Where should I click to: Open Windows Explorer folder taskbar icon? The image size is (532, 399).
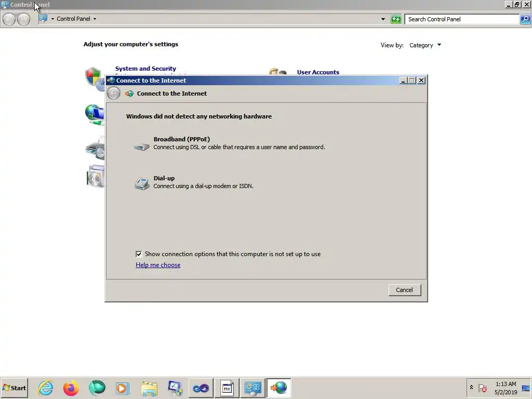click(149, 389)
